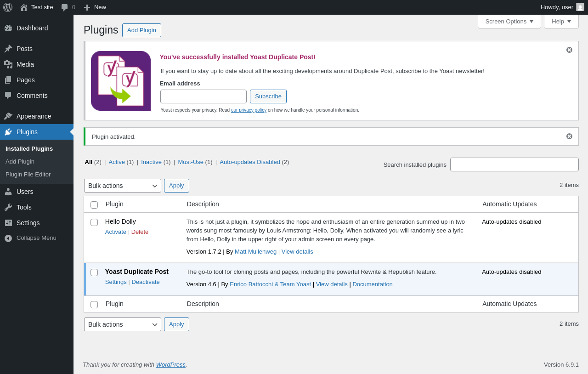Image resolution: width=588 pixels, height=374 pixels.
Task: Click the plus New icon
Action: tap(87, 7)
